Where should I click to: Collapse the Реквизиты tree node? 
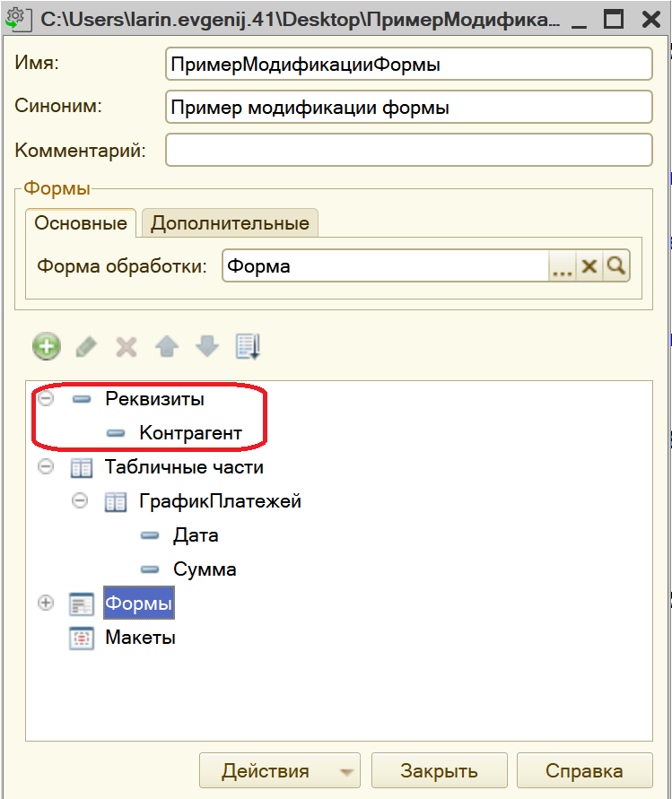pyautogui.click(x=46, y=398)
